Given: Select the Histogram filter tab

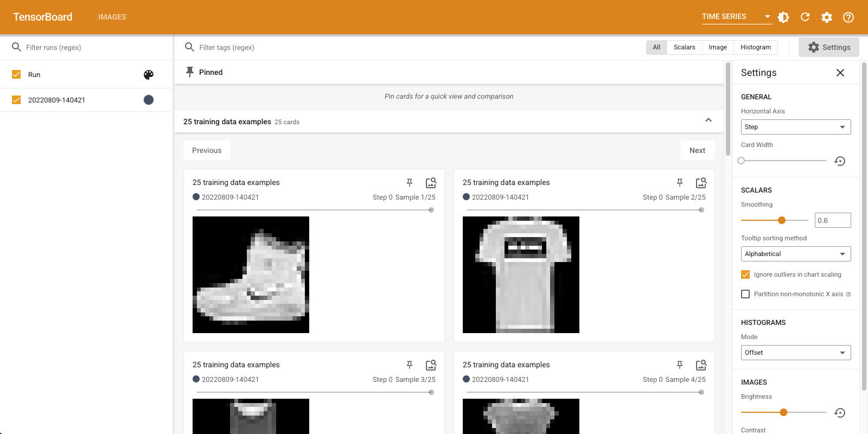Looking at the screenshot, I should pos(756,48).
